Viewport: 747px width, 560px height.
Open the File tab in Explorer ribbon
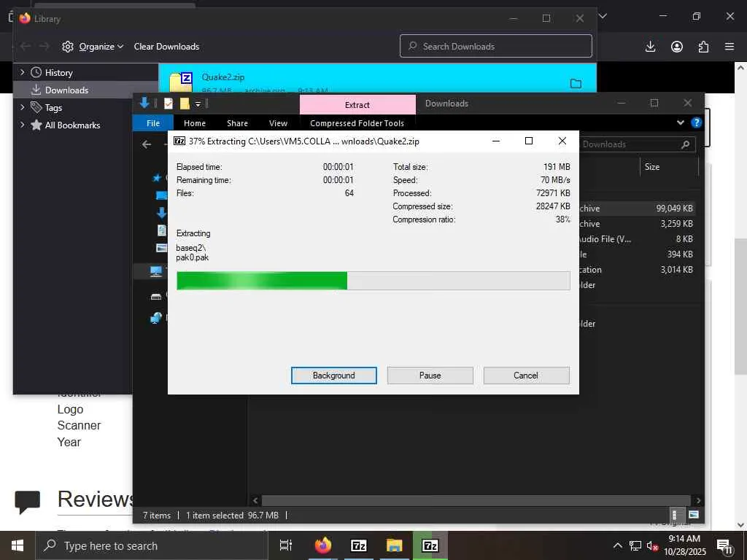(x=153, y=122)
